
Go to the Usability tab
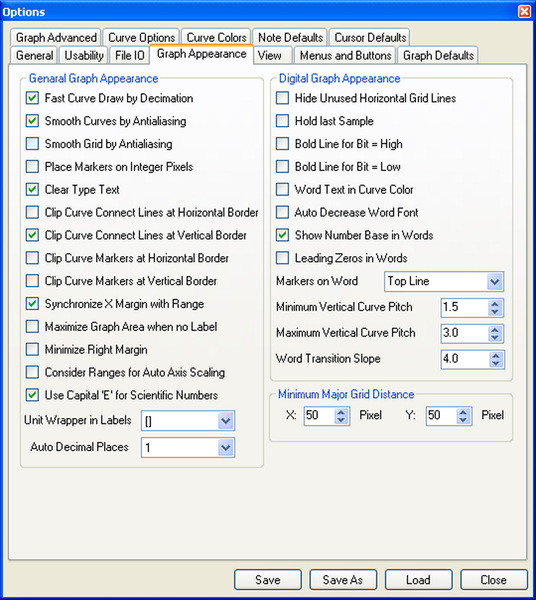click(84, 55)
